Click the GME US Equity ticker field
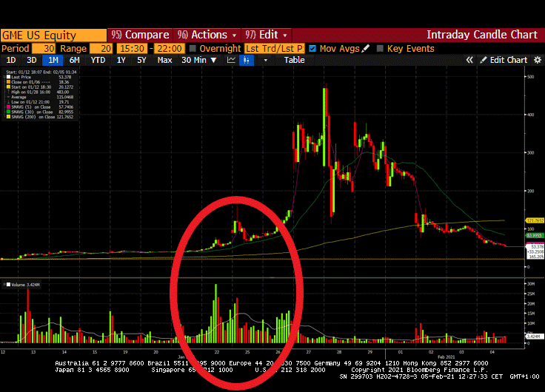Screen dimensions: 545x392 click(53, 36)
